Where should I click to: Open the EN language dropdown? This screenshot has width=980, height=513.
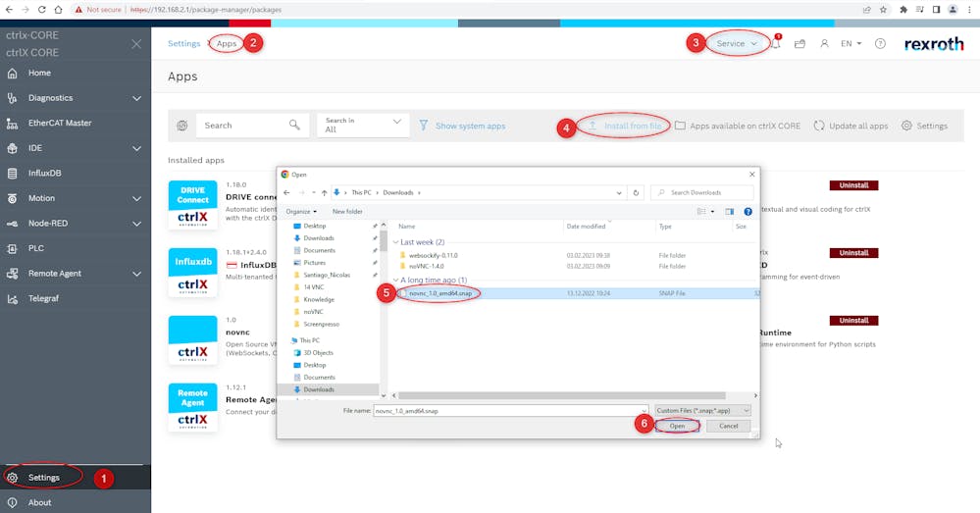point(851,44)
